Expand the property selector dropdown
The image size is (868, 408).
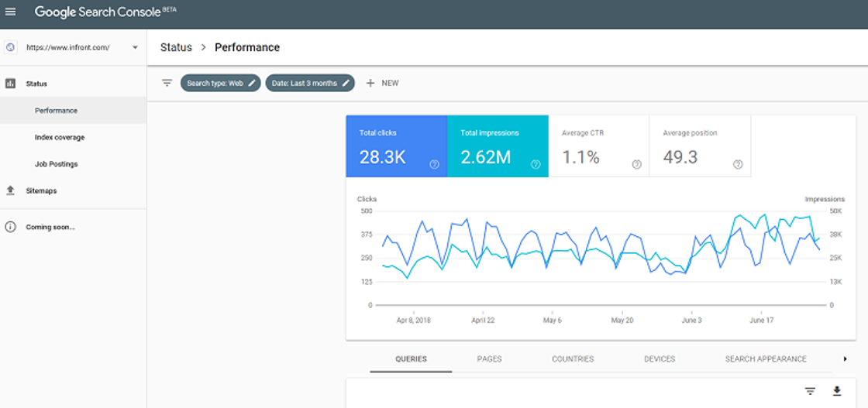tap(135, 47)
